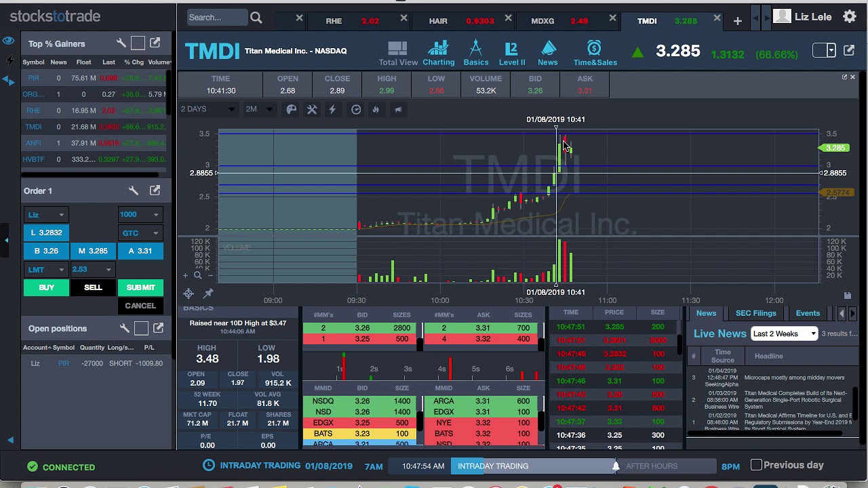Image resolution: width=868 pixels, height=488 pixels.
Task: Open chart color palette settings
Action: [292, 110]
